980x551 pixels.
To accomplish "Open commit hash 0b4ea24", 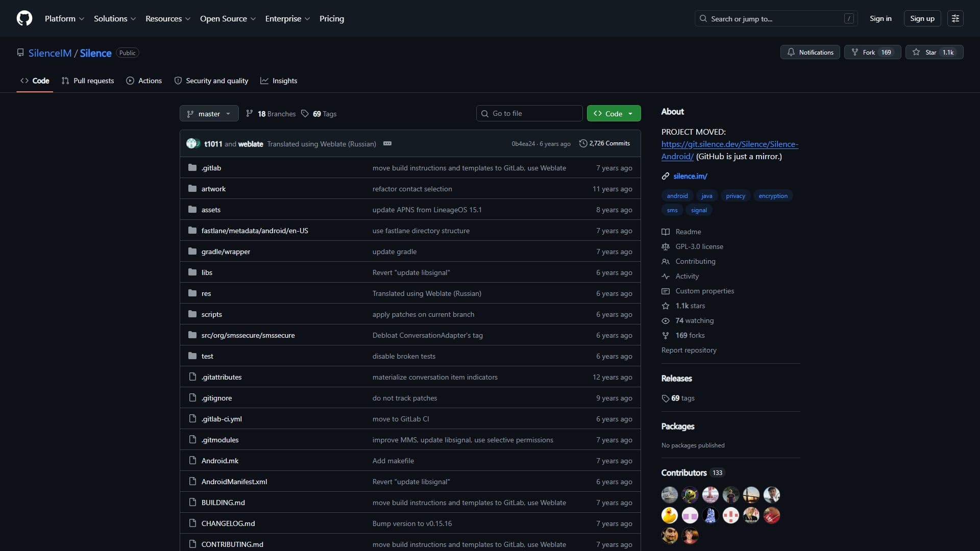I will pos(523,144).
